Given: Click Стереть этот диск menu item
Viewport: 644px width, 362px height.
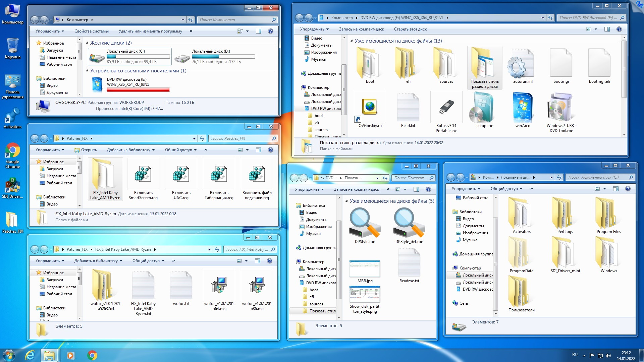Looking at the screenshot, I should click(x=410, y=29).
